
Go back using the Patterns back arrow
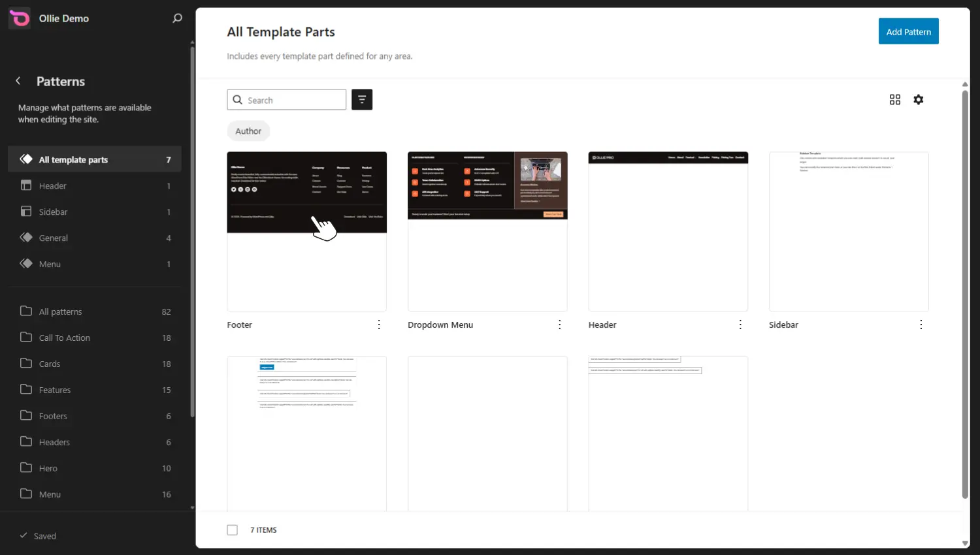coord(18,81)
